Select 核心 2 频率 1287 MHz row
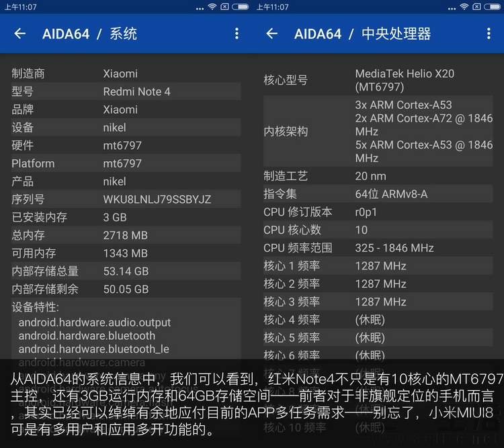504x448 pixels. [x=378, y=284]
